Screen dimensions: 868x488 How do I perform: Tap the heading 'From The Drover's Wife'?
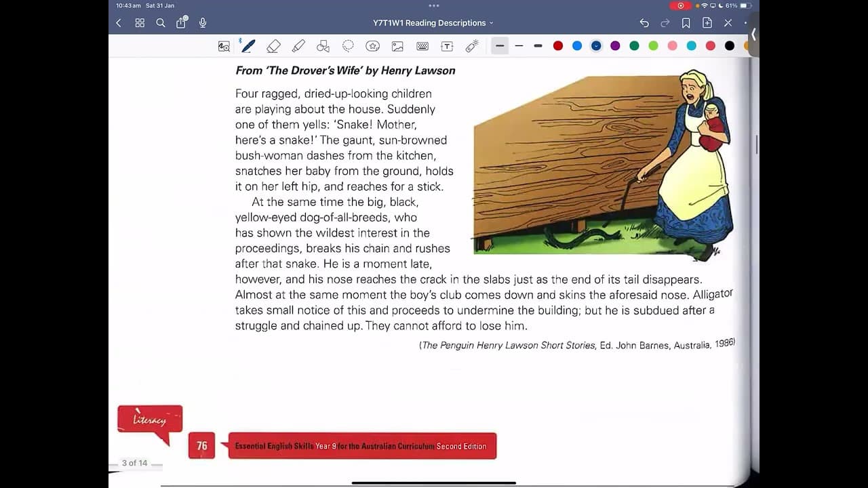(345, 70)
